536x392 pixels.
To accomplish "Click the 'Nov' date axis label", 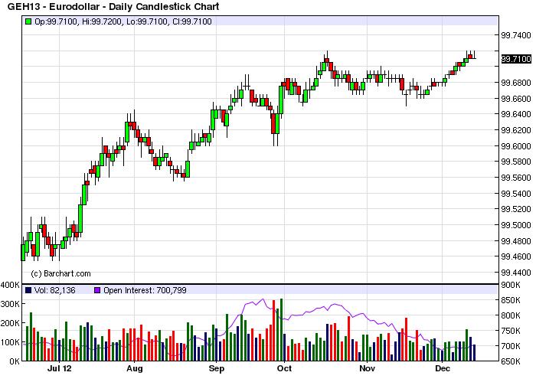I will 367,368.
